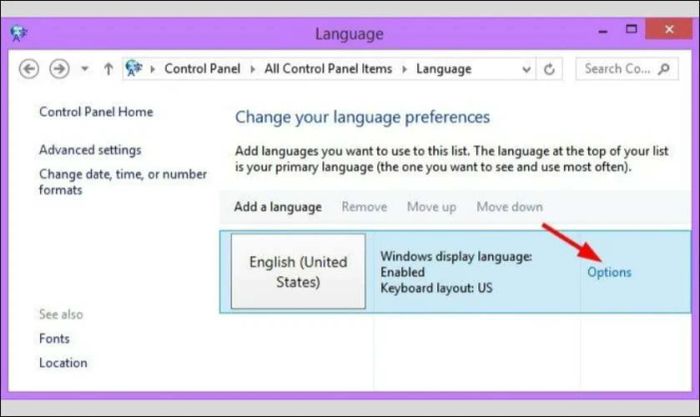Expand chevron after Control Panel breadcrumb
The height and width of the screenshot is (417, 700).
point(253,69)
